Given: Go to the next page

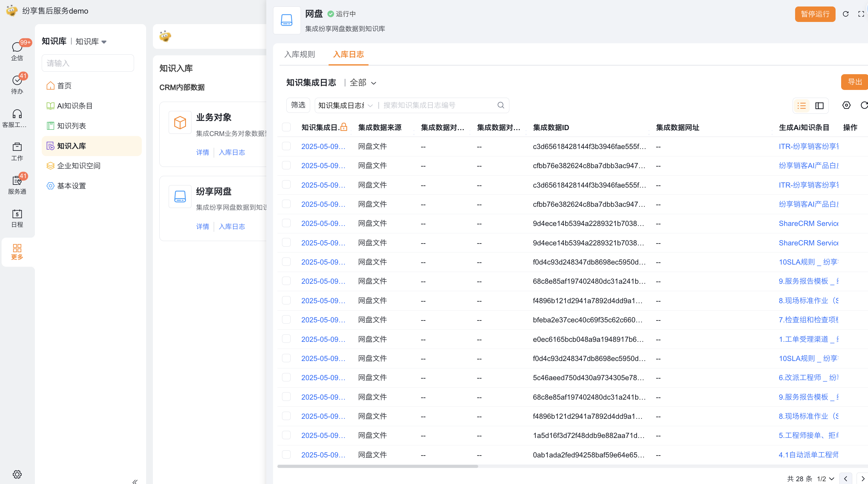Looking at the screenshot, I should point(863,479).
